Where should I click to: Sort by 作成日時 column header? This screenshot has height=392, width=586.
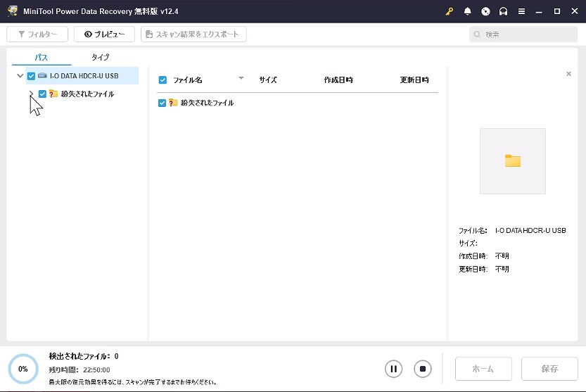[x=338, y=80]
